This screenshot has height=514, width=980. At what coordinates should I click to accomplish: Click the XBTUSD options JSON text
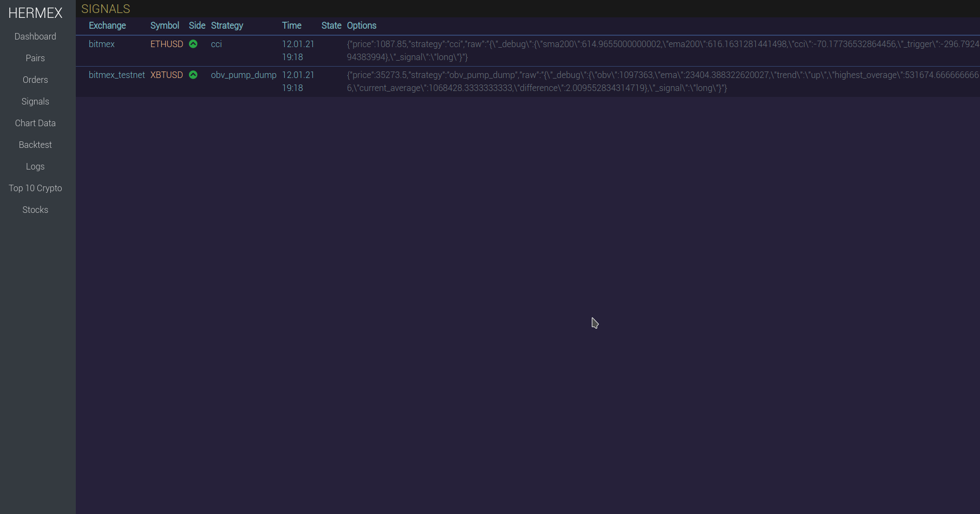click(663, 81)
